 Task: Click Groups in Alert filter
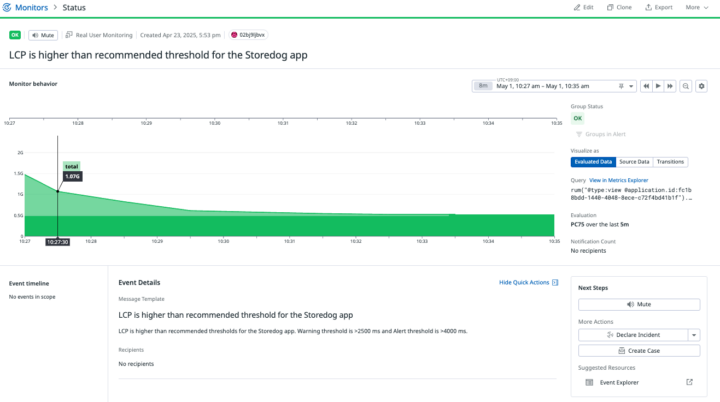[601, 134]
